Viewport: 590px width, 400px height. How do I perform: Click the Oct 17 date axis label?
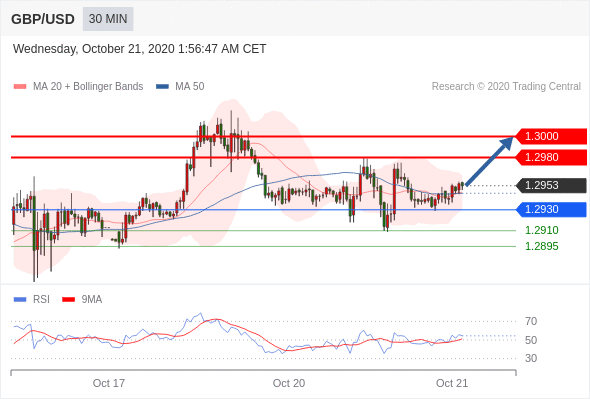109,383
